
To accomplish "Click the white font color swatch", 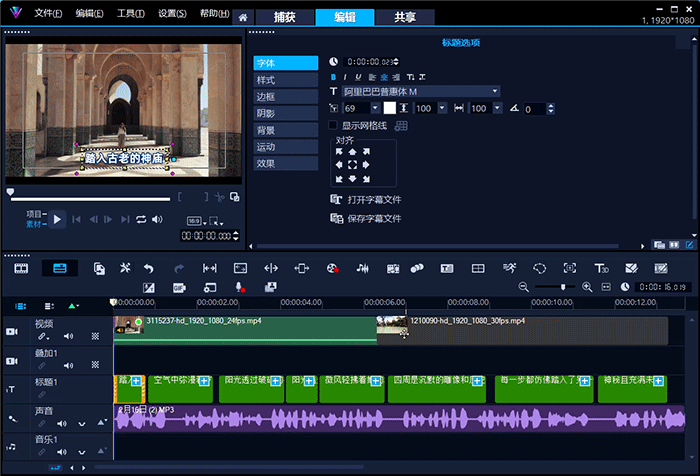I will [x=390, y=108].
